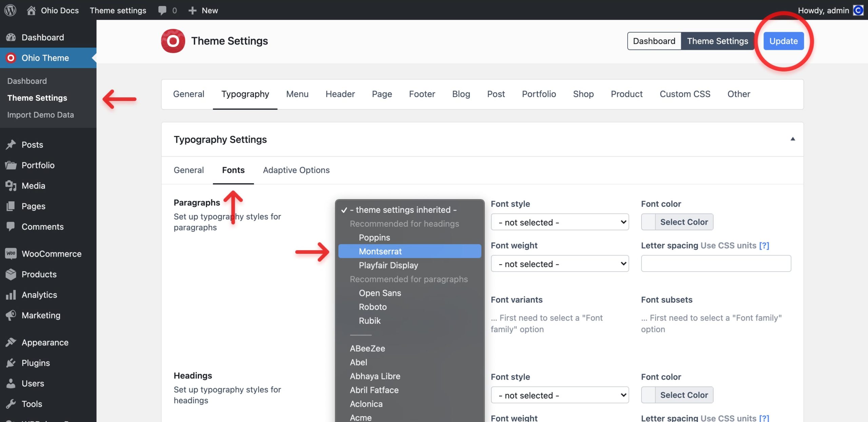
Task: Collapse the Typography Settings panel arrow
Action: 793,139
